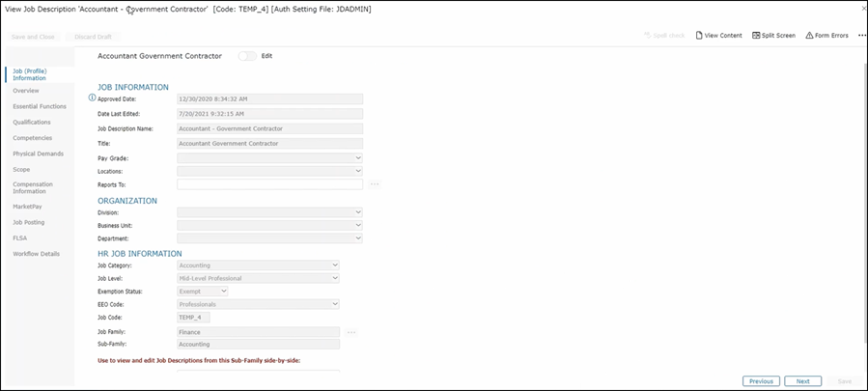The width and height of the screenshot is (868, 391).
Task: Click the Next button
Action: [x=802, y=381]
